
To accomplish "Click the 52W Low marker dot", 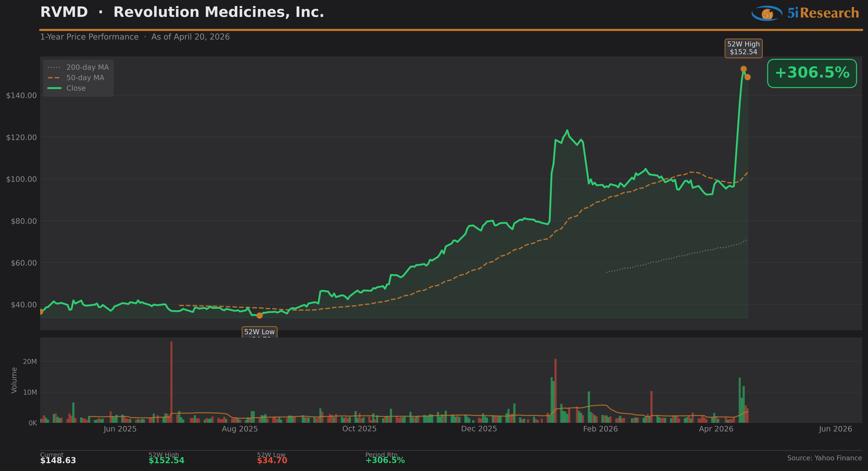I will click(x=259, y=316).
